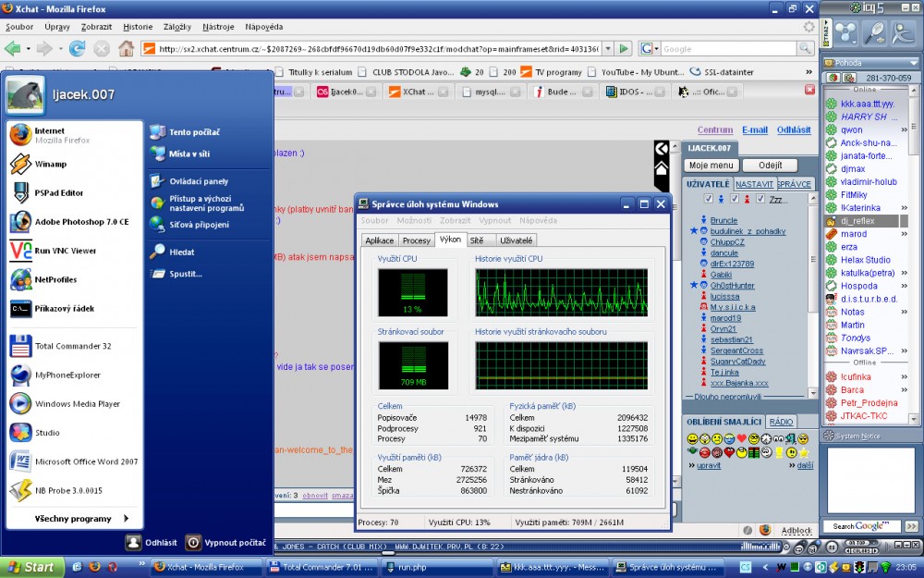Open Winamp from the Start menu
The width and height of the screenshot is (924, 578).
(x=50, y=164)
